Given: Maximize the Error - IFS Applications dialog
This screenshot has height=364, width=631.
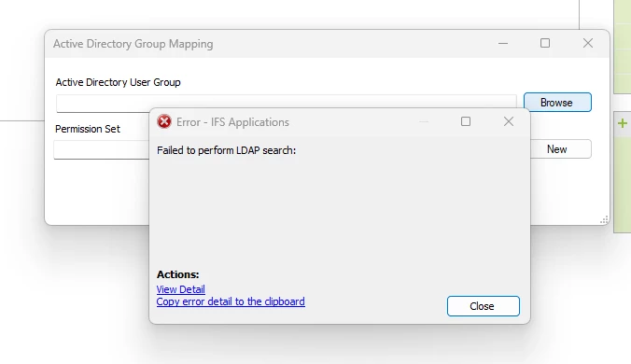Looking at the screenshot, I should pos(466,121).
